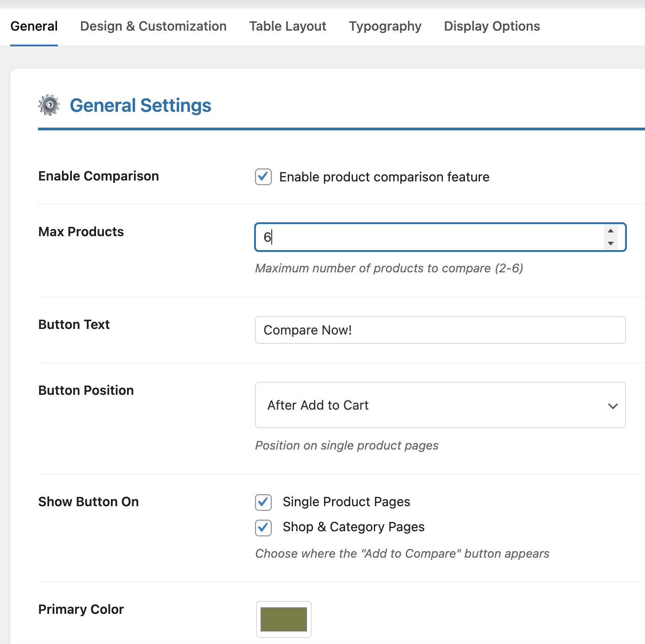Select the Display Options tab

492,26
